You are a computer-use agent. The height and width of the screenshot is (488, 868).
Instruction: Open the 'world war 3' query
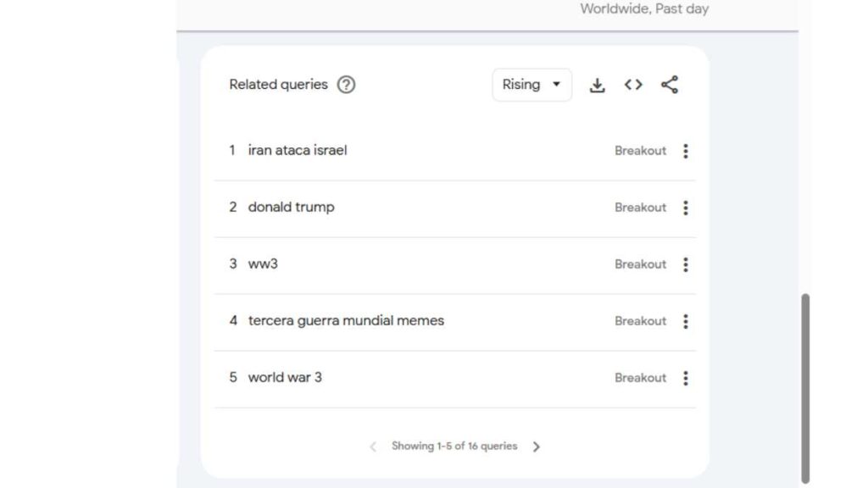pyautogui.click(x=285, y=377)
